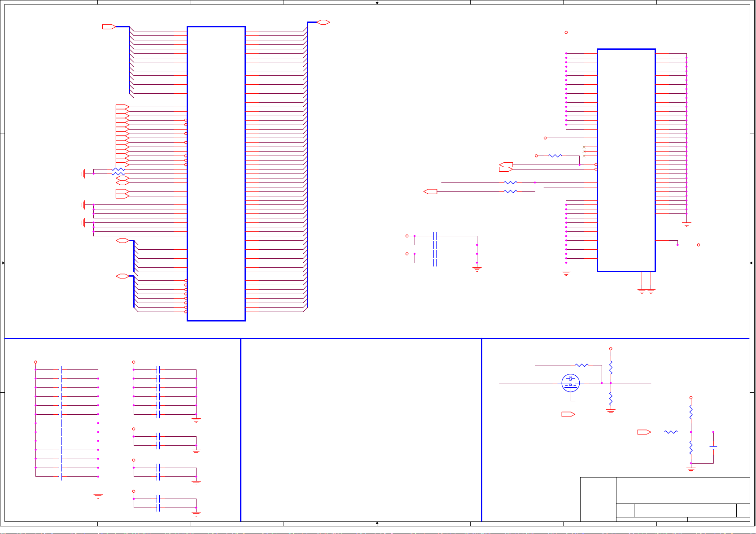This screenshot has height=534, width=756.
Task: Select the horizontal resistor above the MOSFET
Action: point(581,365)
